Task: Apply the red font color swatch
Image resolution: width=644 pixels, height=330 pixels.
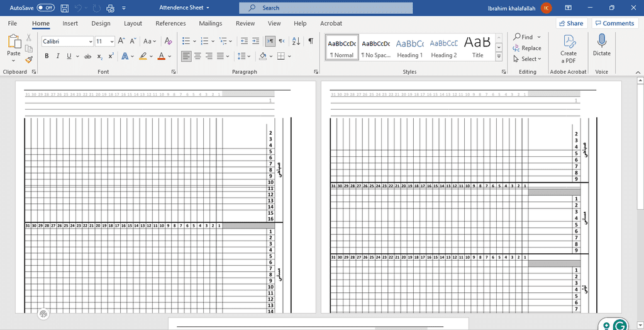Action: pyautogui.click(x=161, y=56)
